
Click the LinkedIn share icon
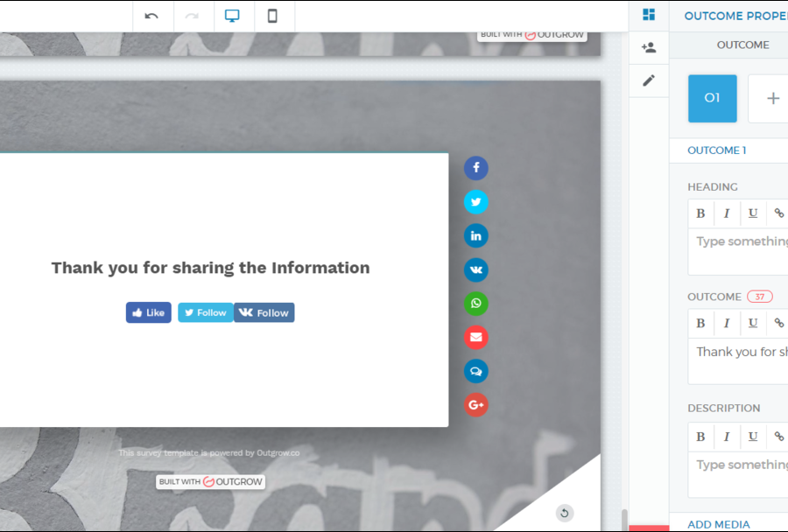[x=475, y=235]
